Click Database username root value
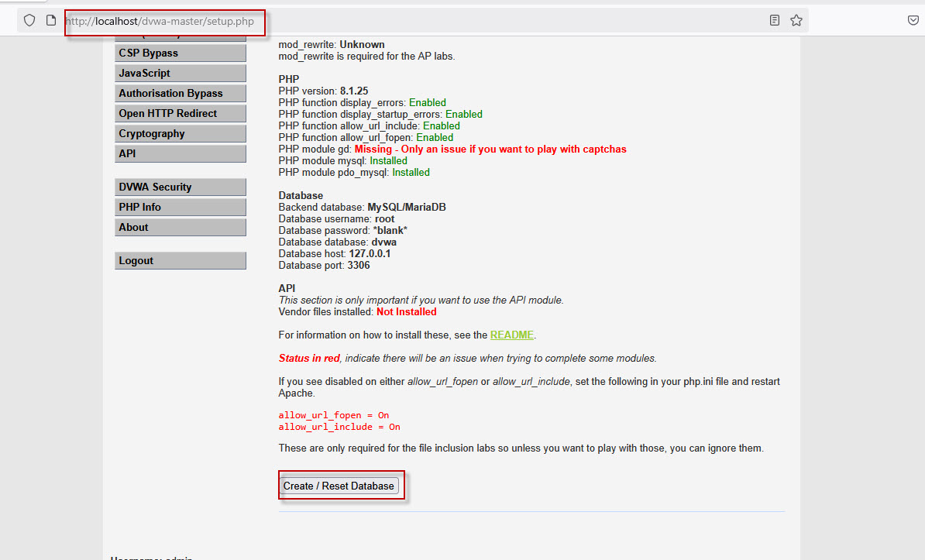 coord(384,219)
